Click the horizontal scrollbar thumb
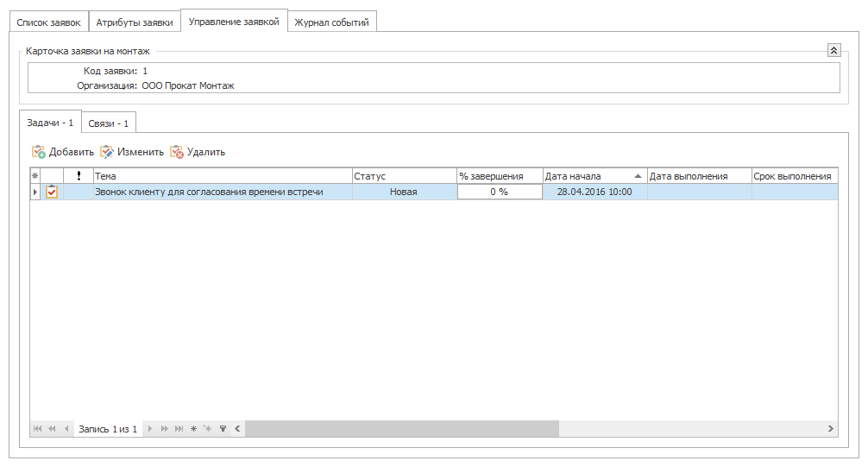This screenshot has height=467, width=868. point(402,429)
